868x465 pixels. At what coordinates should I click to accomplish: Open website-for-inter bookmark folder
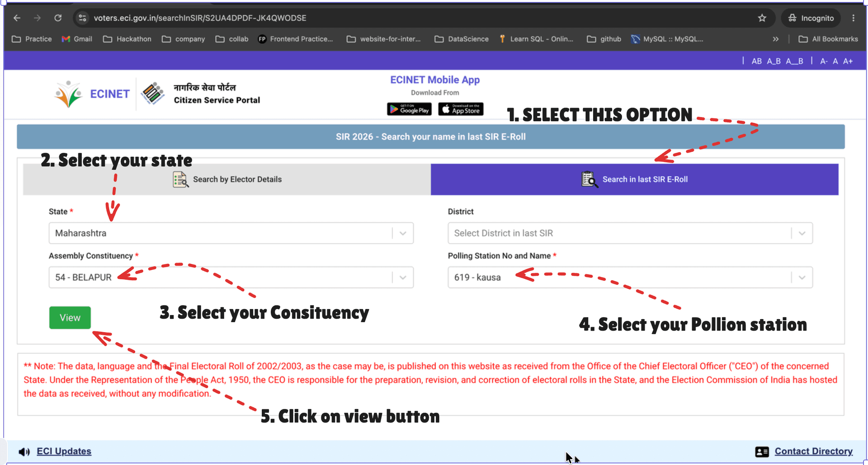(x=383, y=39)
